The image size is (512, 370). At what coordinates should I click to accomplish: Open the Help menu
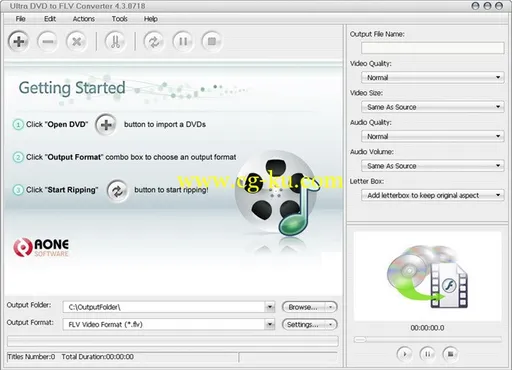151,19
